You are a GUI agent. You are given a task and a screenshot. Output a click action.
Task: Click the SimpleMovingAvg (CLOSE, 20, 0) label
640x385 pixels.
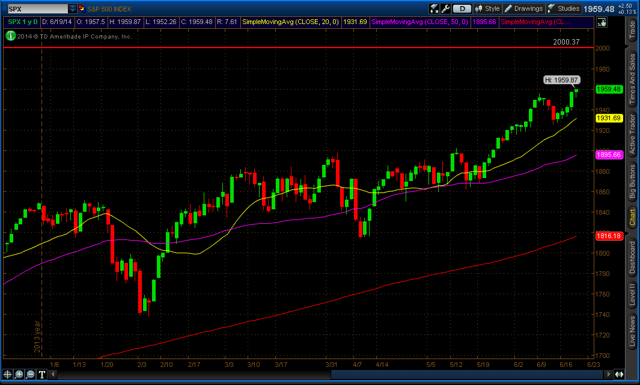[x=291, y=22]
